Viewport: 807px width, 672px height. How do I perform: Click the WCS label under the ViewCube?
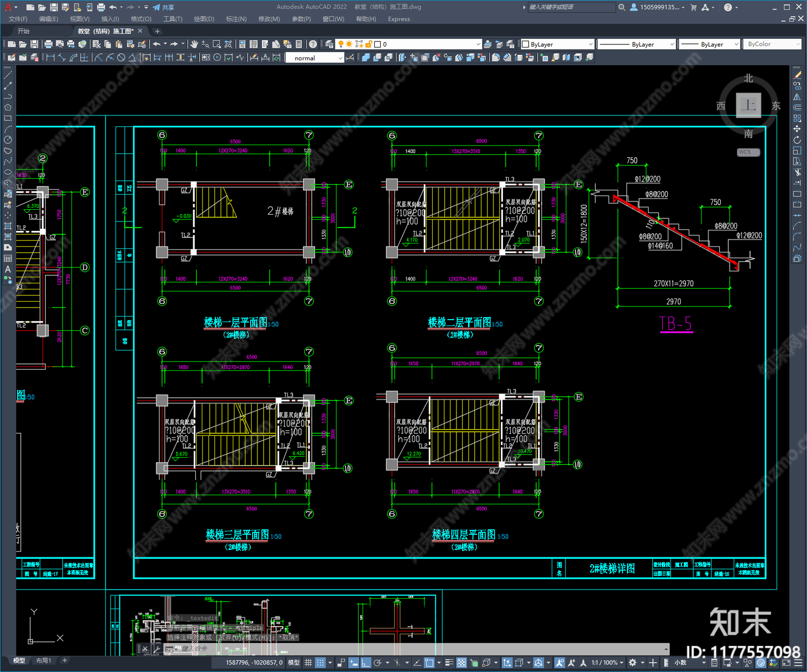(x=747, y=152)
